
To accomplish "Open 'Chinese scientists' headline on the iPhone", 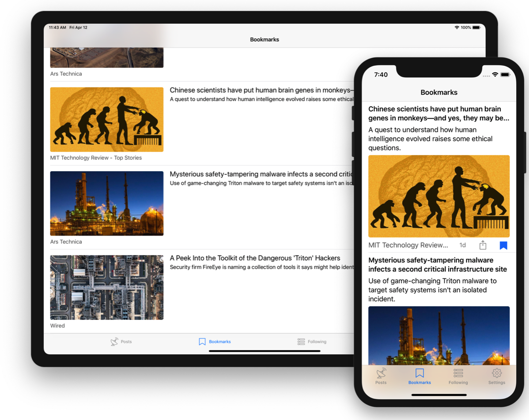I will [x=438, y=113].
